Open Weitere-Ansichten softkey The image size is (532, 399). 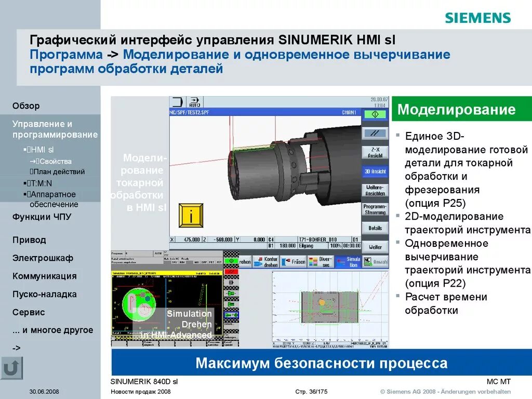click(x=375, y=190)
